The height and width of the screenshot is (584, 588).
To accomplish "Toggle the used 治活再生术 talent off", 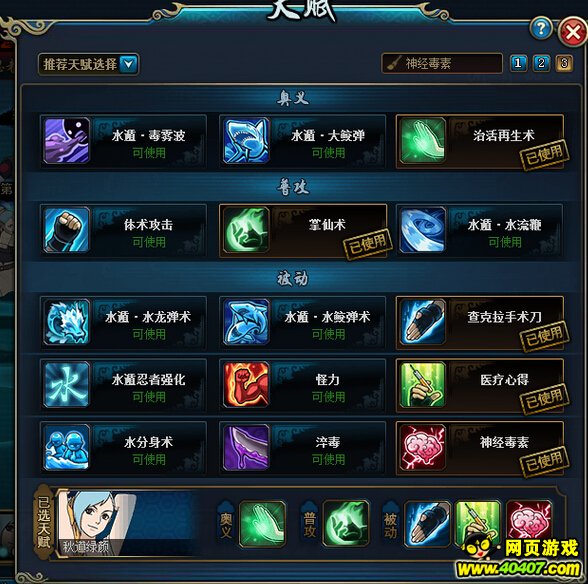I will click(480, 141).
